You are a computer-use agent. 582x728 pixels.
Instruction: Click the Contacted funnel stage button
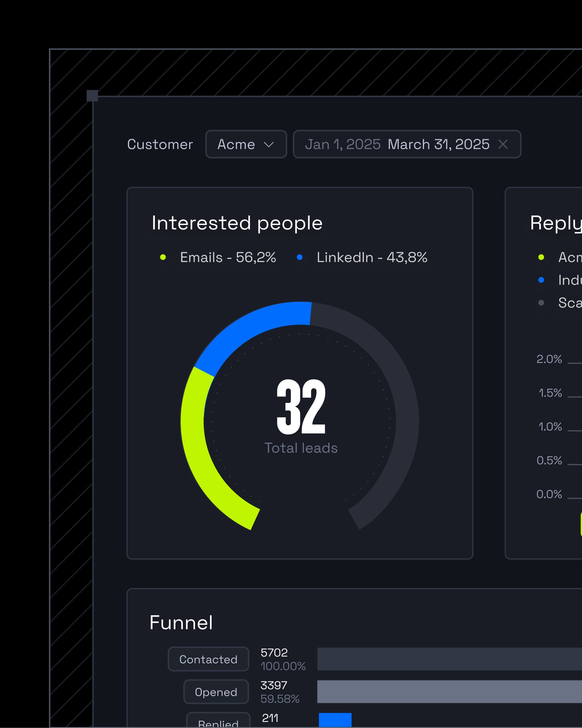coord(208,659)
